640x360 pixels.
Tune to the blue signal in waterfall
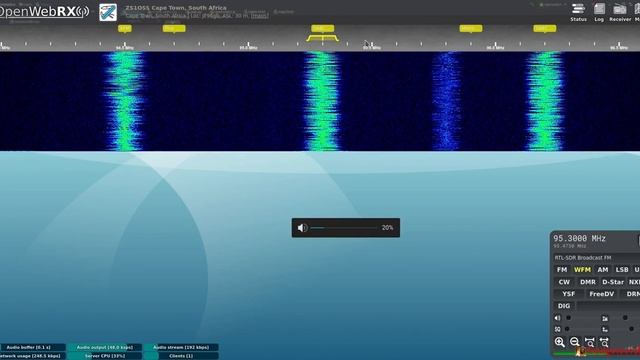pyautogui.click(x=446, y=101)
